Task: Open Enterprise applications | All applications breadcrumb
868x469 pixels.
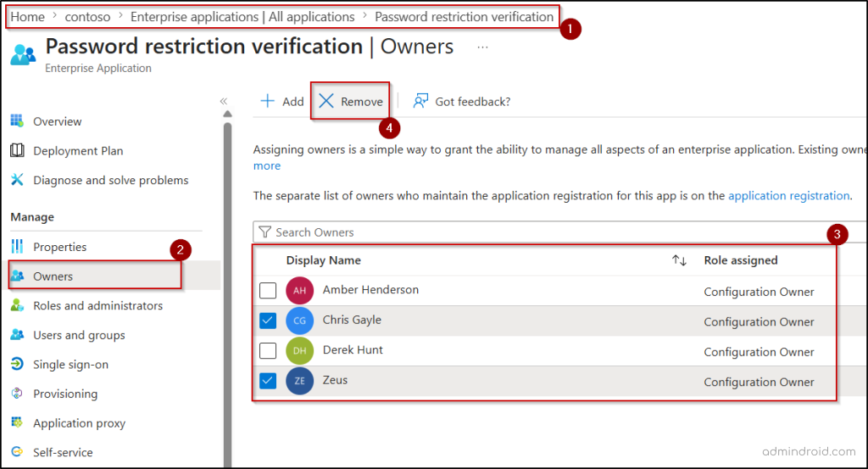Action: (x=242, y=17)
